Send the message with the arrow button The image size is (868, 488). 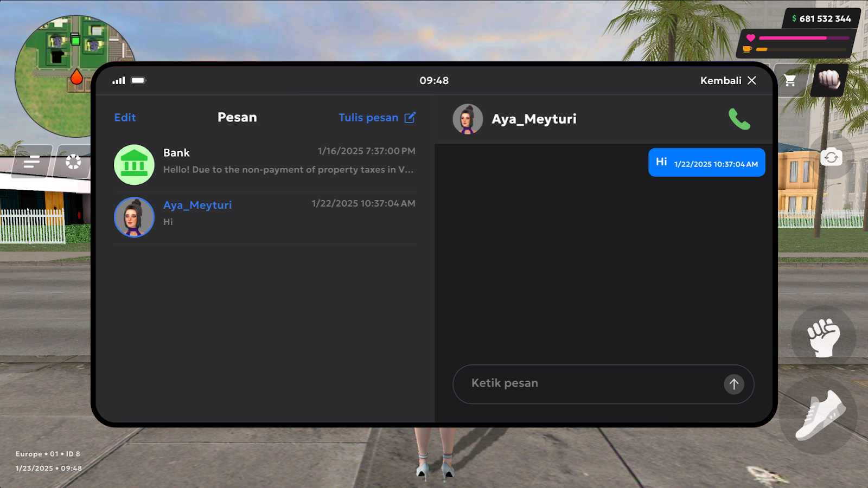734,384
